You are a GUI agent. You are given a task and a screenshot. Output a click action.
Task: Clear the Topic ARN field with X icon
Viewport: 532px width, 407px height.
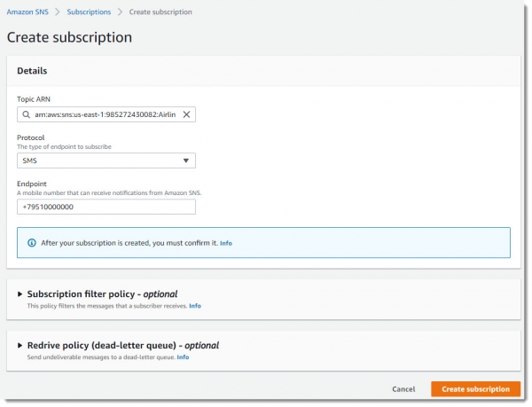(x=186, y=114)
